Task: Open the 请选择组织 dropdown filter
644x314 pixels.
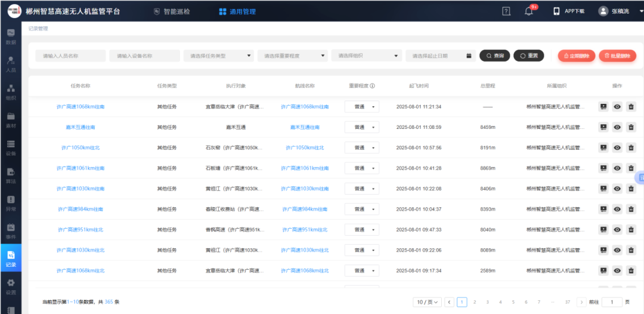Action: tap(366, 56)
